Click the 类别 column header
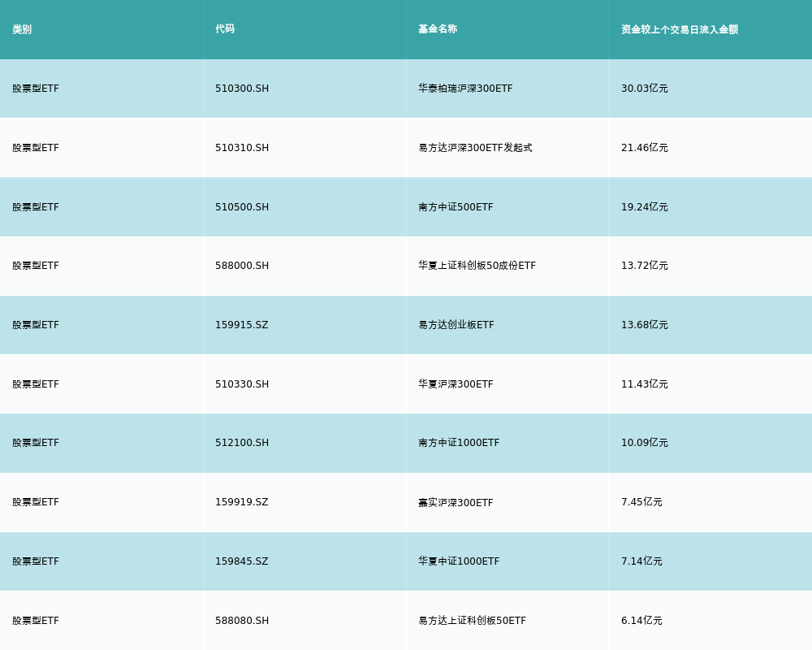The width and height of the screenshot is (812, 650). pyautogui.click(x=22, y=29)
